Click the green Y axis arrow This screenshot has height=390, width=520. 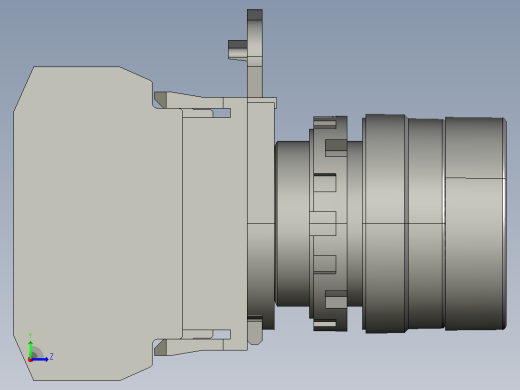tap(31, 349)
